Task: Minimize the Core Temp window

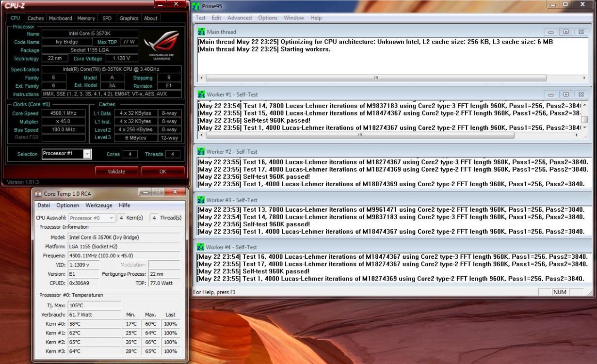Action: point(145,192)
